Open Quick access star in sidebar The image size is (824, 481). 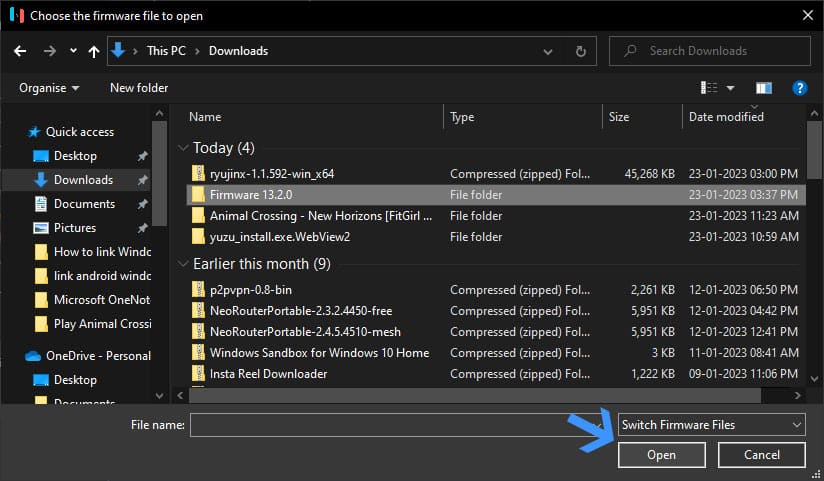click(x=34, y=132)
